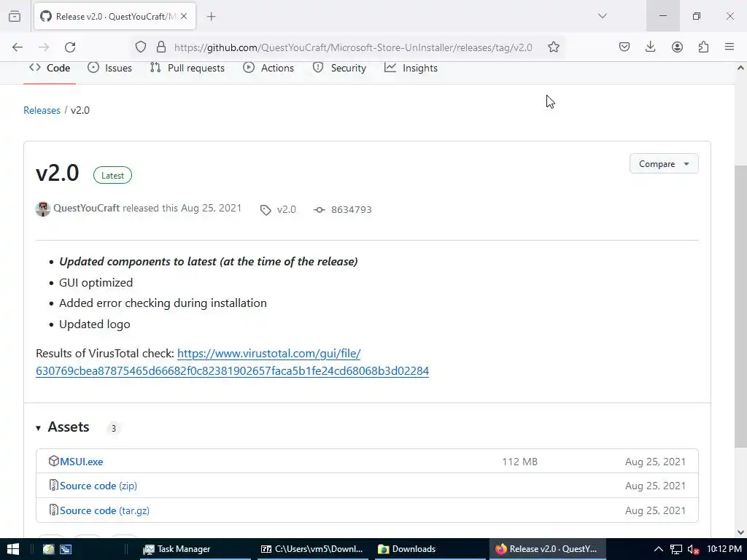
Task: Download Source code (tar.gz)
Action: click(x=105, y=510)
